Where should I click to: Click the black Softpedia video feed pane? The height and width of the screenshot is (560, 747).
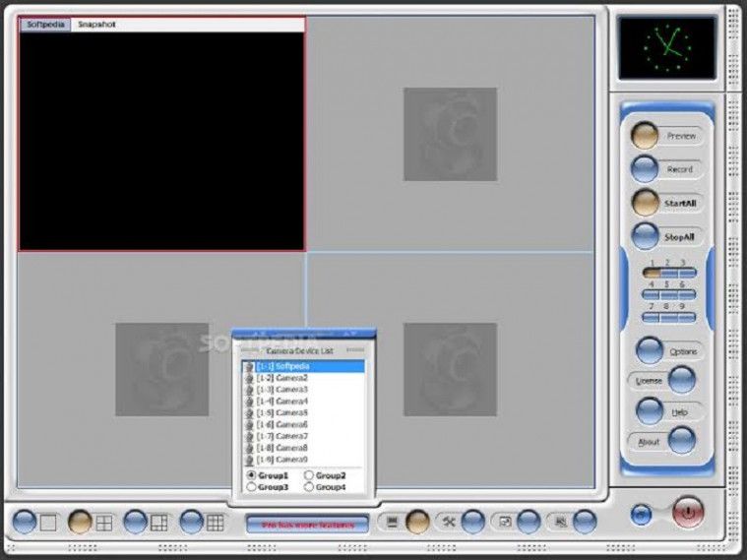pyautogui.click(x=161, y=141)
